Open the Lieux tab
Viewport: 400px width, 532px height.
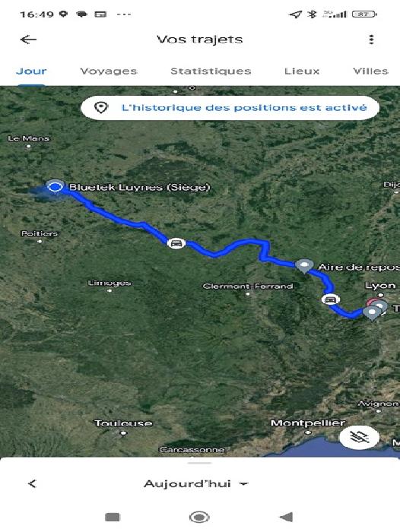coord(302,71)
